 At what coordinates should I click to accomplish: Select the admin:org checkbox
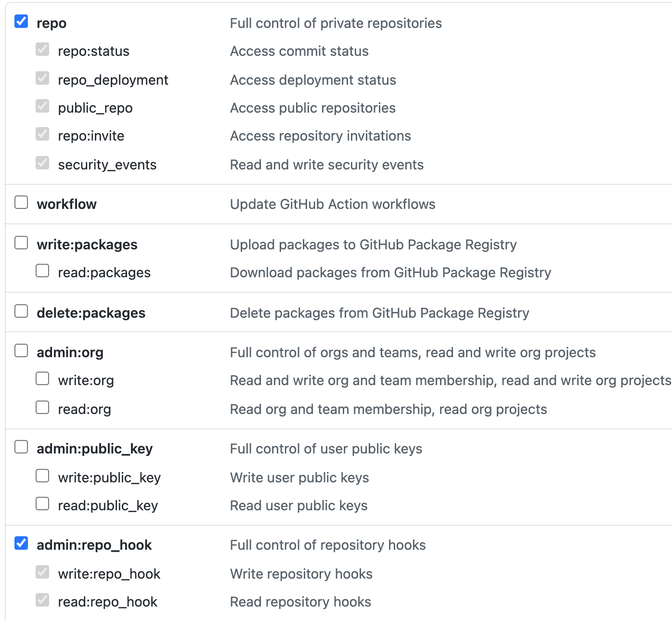click(21, 351)
